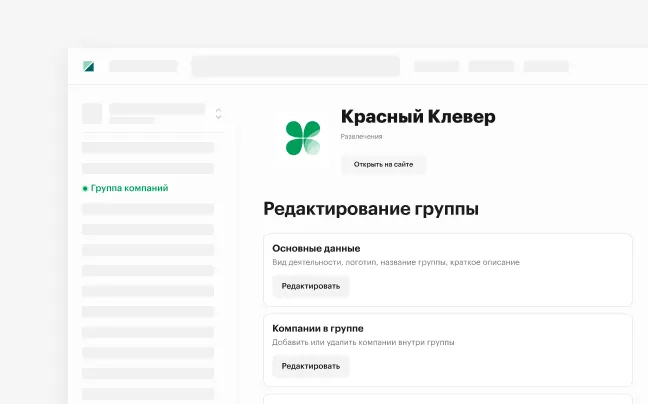Click the green logo icon in header
648x404 pixels.
[88, 66]
